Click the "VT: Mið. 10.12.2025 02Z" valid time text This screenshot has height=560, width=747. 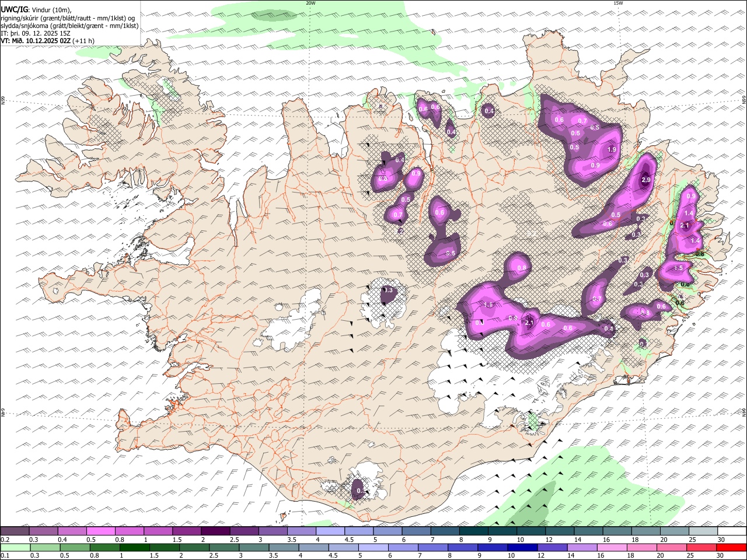click(x=36, y=41)
